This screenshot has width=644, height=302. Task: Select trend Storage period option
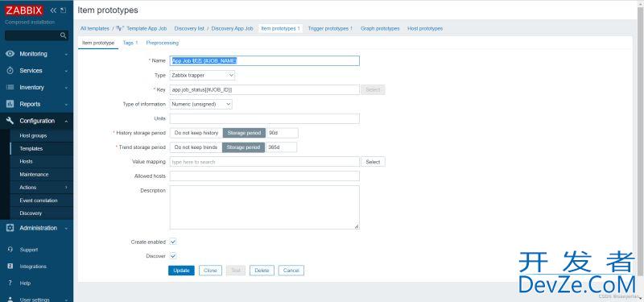pos(243,147)
